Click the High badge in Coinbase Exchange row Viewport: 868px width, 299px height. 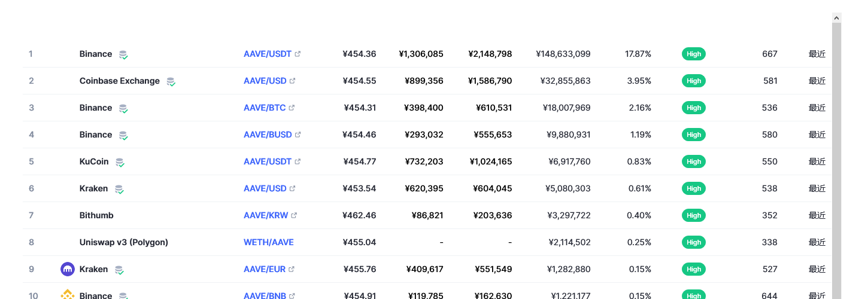pos(693,81)
